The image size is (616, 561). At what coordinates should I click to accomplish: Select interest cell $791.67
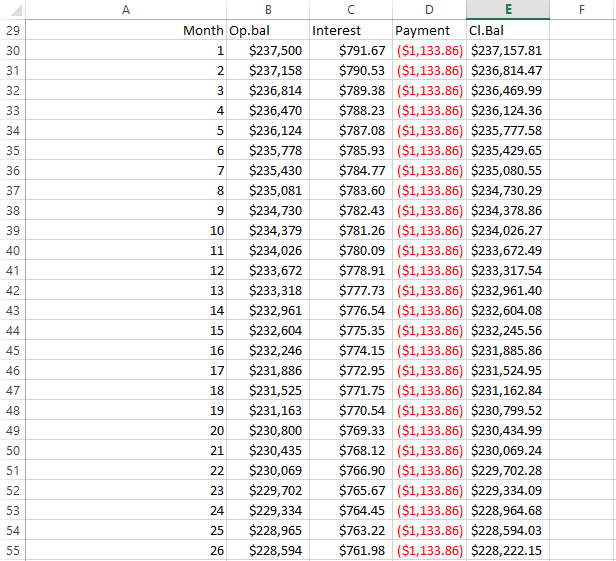click(x=351, y=50)
